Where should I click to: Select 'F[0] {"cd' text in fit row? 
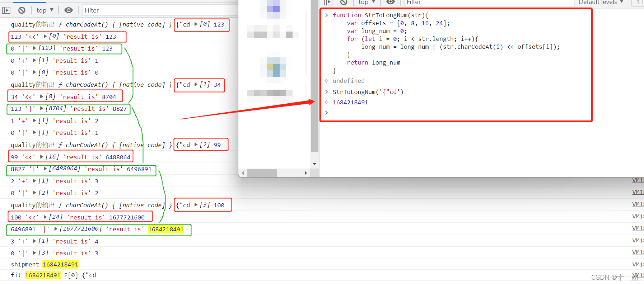pos(80,275)
